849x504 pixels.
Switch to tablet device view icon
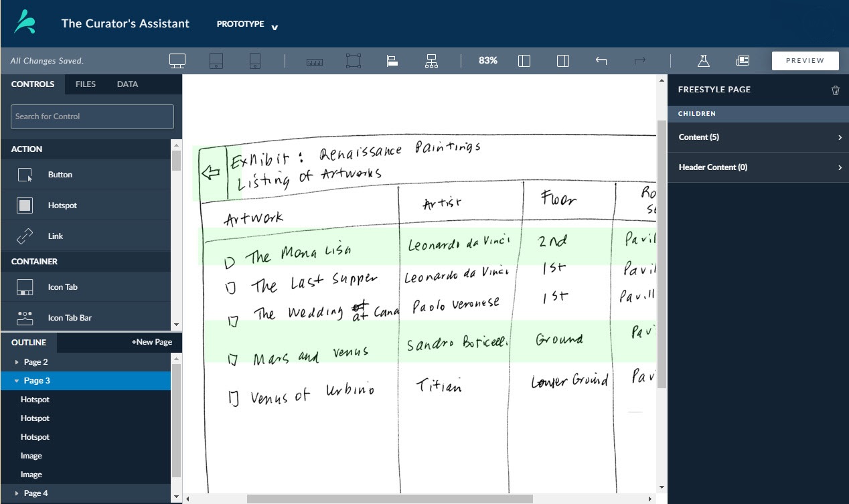click(x=216, y=61)
